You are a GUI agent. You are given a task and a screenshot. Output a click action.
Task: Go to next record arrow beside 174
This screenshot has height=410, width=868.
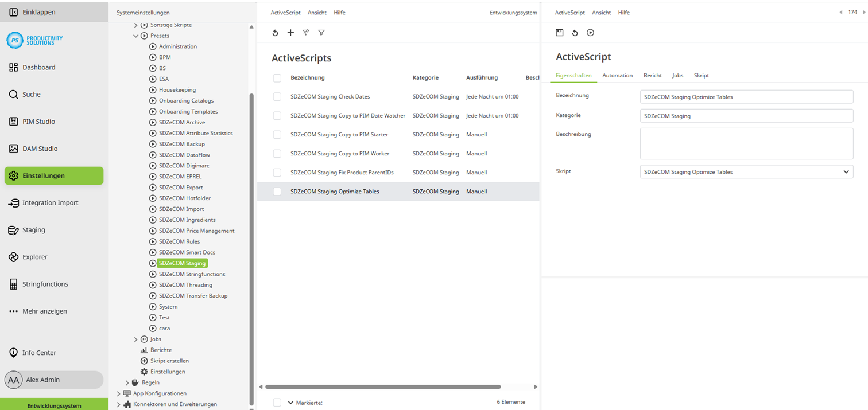[x=863, y=12]
